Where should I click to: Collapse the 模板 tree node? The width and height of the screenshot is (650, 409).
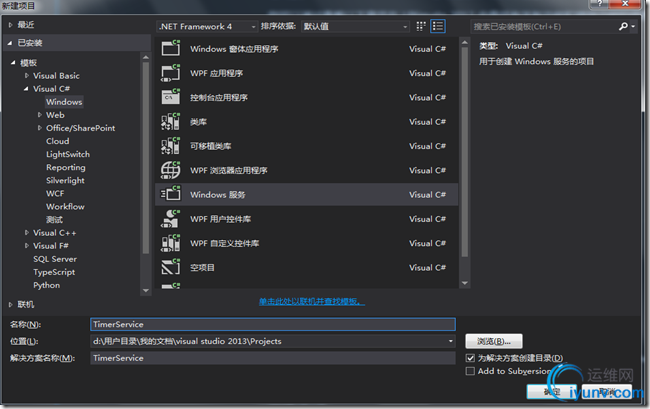tap(13, 63)
